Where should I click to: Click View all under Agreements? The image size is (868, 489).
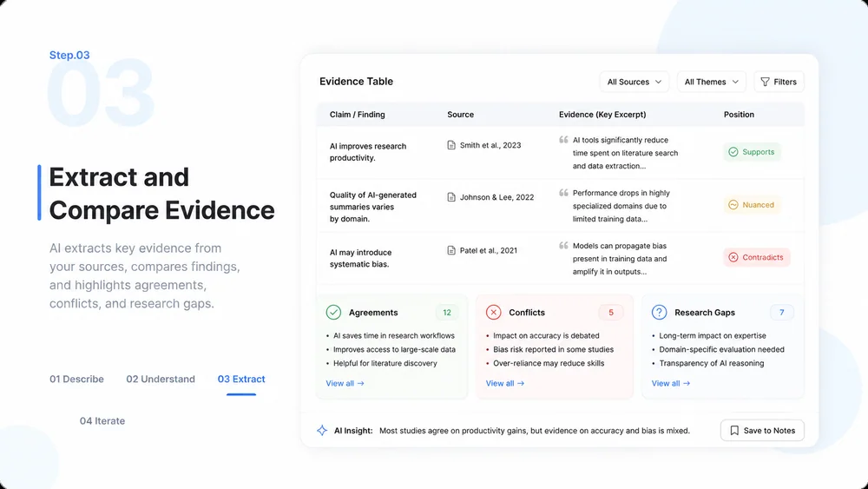pyautogui.click(x=345, y=383)
